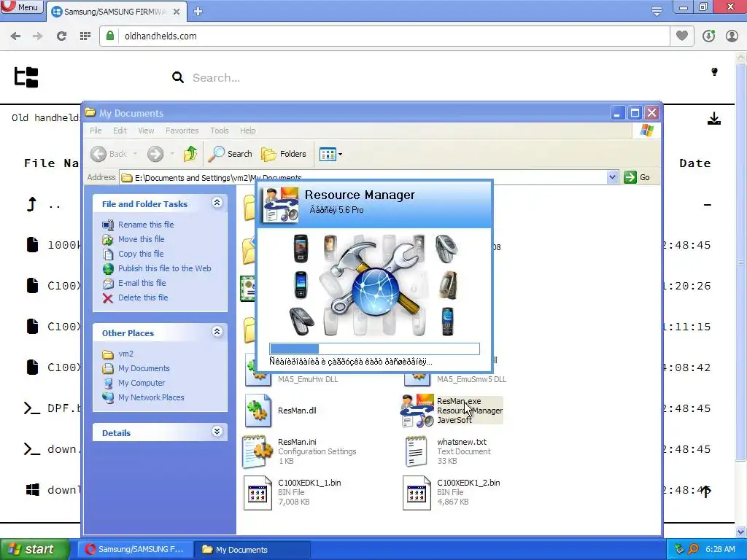Open the browser account profile icon
The width and height of the screenshot is (747, 560).
(x=732, y=36)
